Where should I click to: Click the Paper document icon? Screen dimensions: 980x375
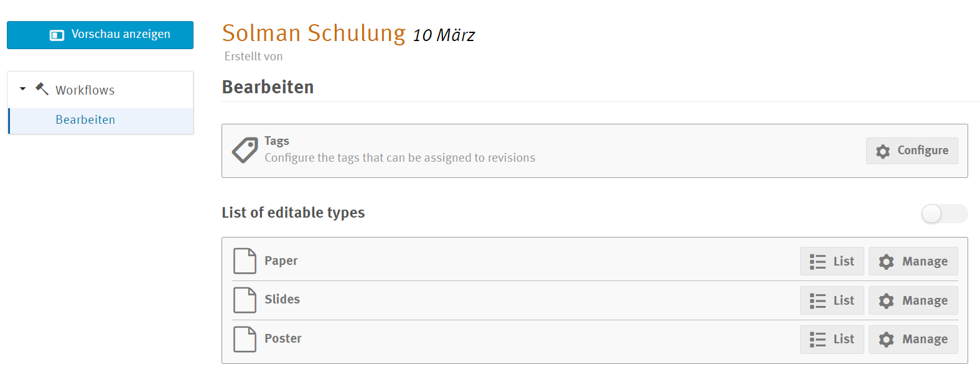click(245, 261)
